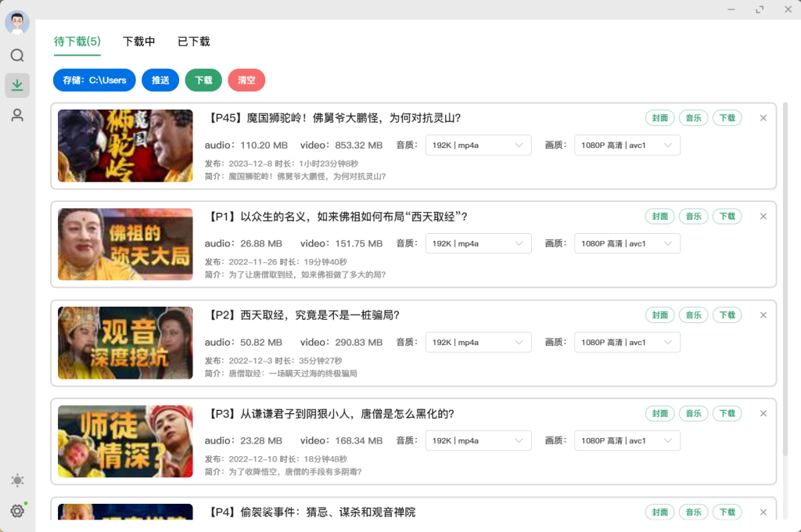
Task: Switch to the 下载中 tab
Action: [138, 41]
